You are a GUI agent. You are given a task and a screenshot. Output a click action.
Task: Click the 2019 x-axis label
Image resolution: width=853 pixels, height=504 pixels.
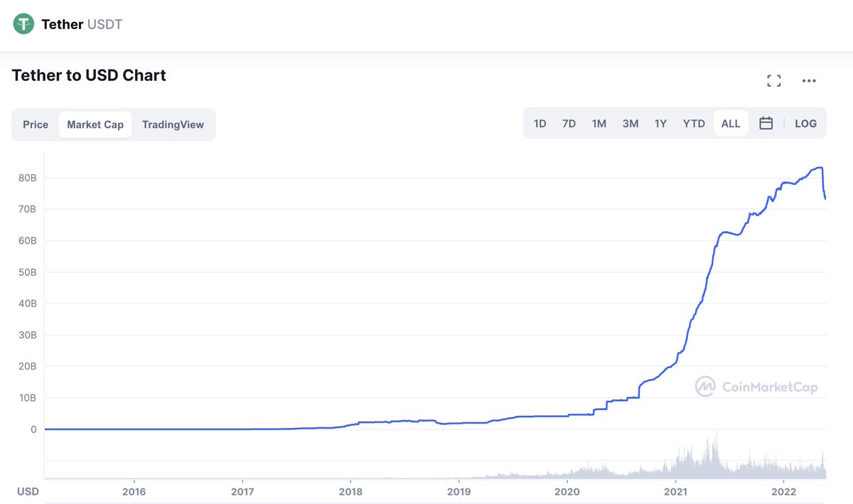click(x=458, y=491)
